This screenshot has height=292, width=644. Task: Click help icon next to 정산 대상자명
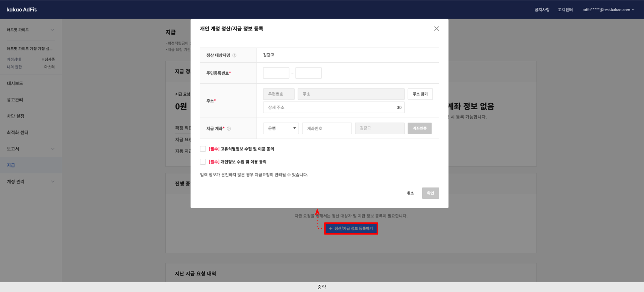(x=234, y=56)
